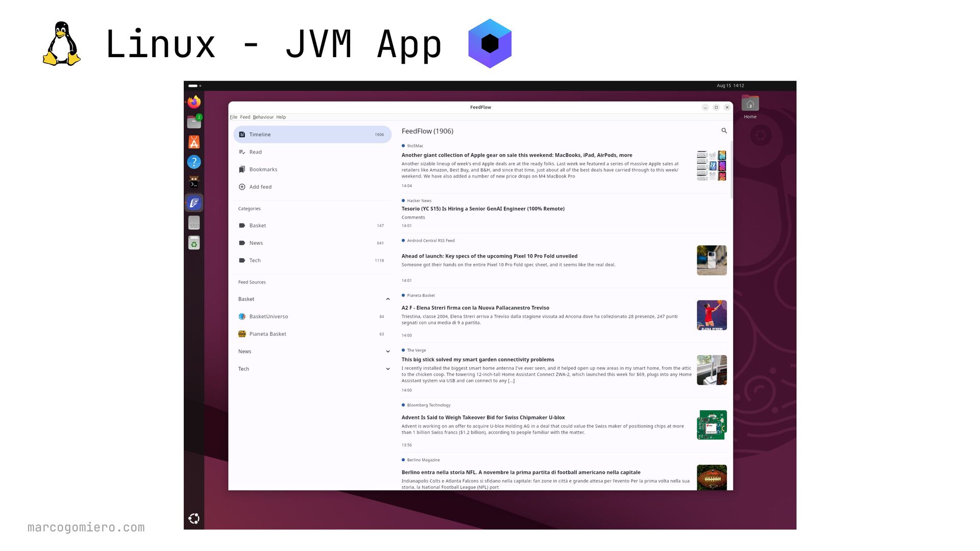Click the Add feed plus icon
This screenshot has height=551, width=980.
(242, 187)
